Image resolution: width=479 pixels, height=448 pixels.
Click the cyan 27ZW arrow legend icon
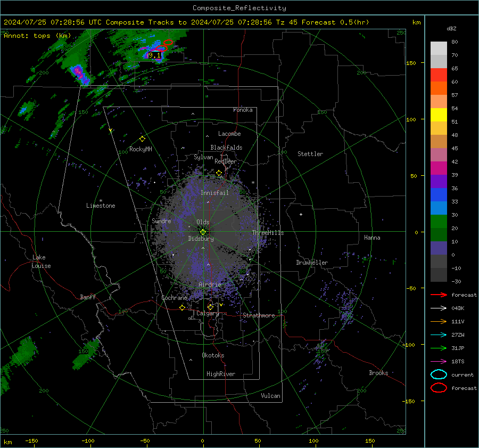pos(439,335)
